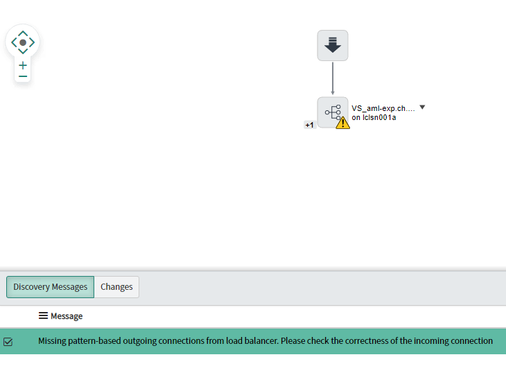The image size is (506, 371).
Task: Switch to the Discovery Messages tab
Action: [x=50, y=287]
